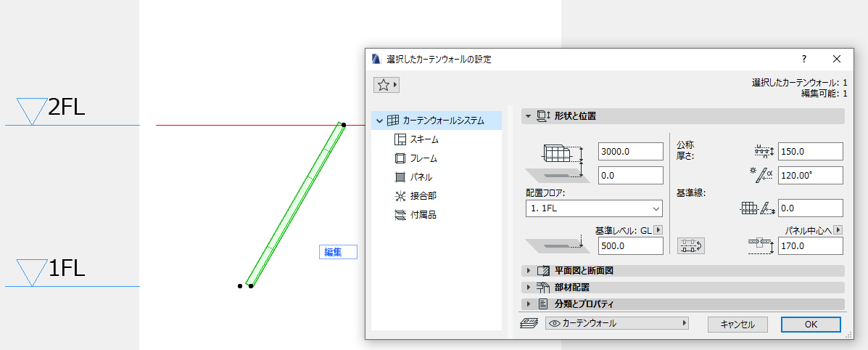Image resolution: width=868 pixels, height=350 pixels.
Task: Click the 編集 button in drawing
Action: pos(338,252)
